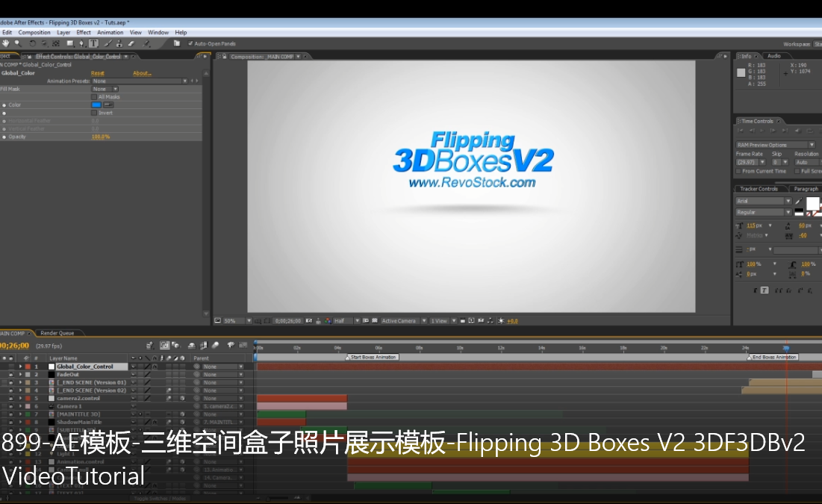Check From Current Time option
822x504 pixels.
(x=738, y=171)
